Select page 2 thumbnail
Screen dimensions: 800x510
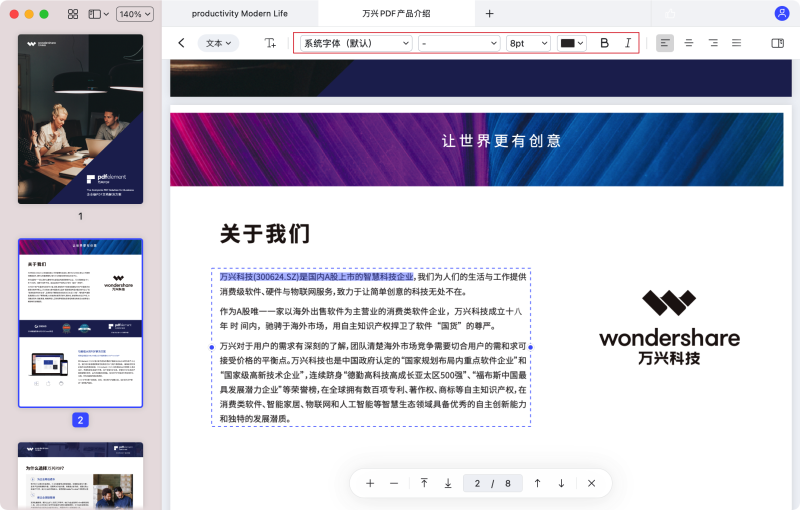[x=81, y=323]
